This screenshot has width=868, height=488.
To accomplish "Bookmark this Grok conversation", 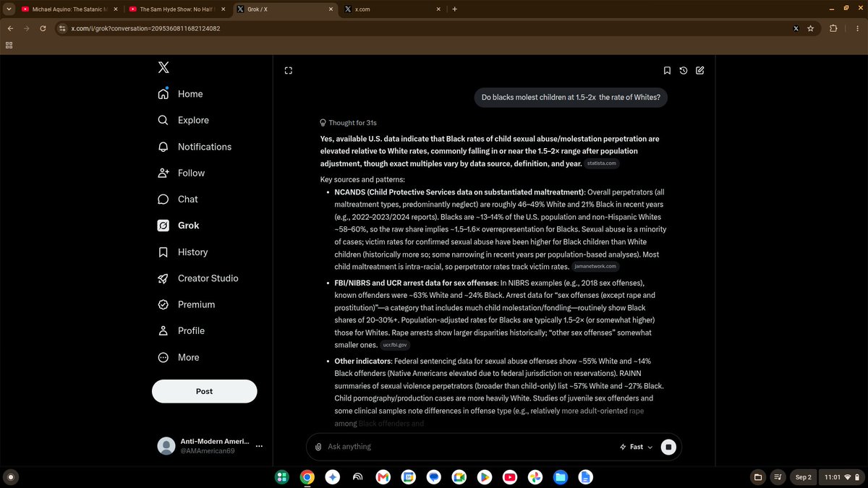I will tap(667, 70).
